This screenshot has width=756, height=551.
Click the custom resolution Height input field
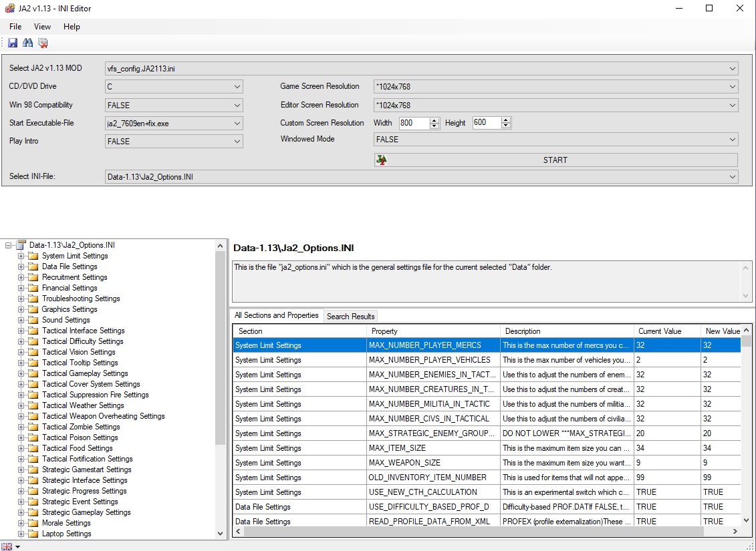487,123
